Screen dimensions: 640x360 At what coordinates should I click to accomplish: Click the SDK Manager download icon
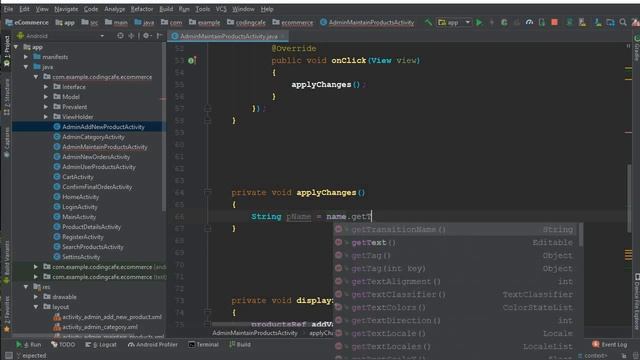[x=598, y=22]
